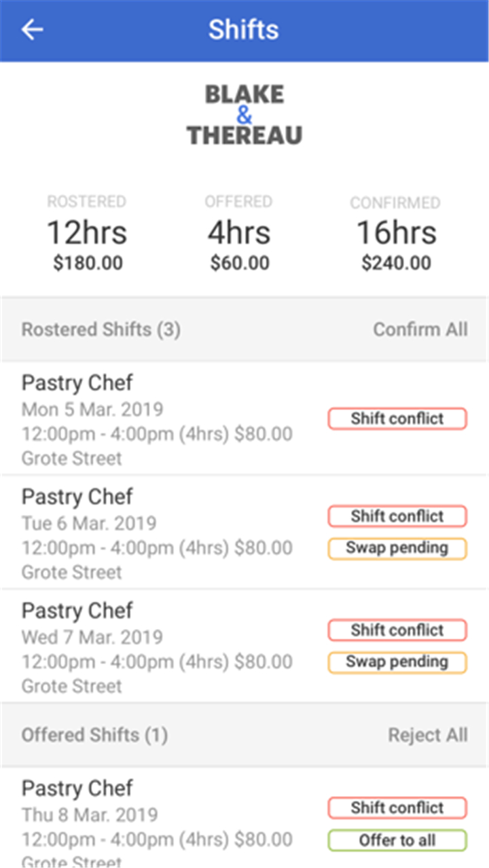Open the Mon 5 Mar Pastry Chef shift

[x=244, y=418]
